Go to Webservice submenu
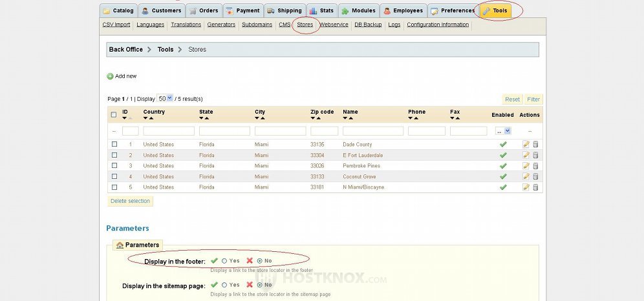The image size is (644, 301). tap(334, 25)
